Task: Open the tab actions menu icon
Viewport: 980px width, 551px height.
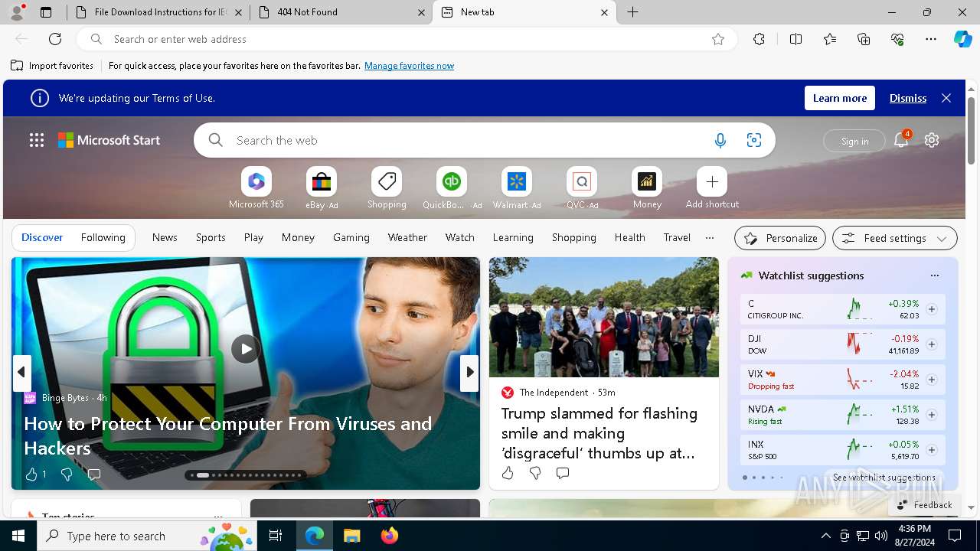Action: (x=46, y=12)
